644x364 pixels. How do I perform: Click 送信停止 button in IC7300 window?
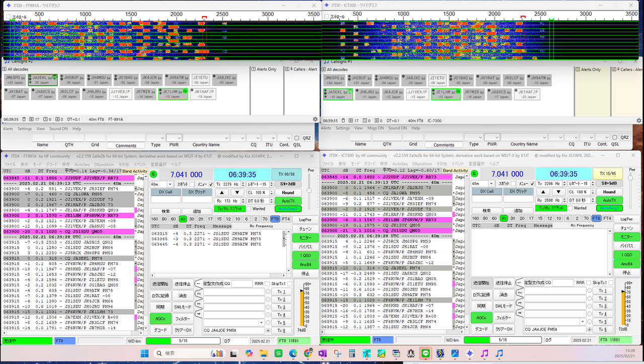click(x=505, y=283)
